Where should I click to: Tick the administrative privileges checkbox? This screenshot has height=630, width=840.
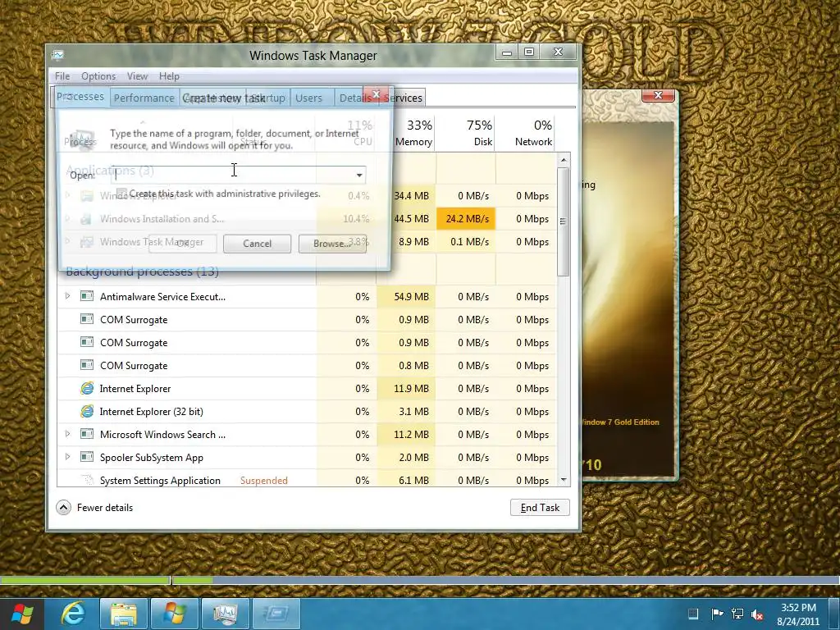(x=122, y=194)
